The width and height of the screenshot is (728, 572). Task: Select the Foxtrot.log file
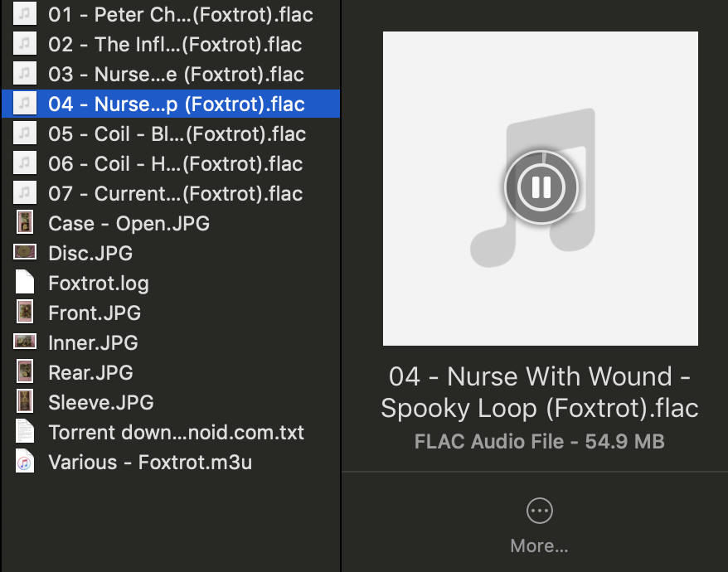click(x=171, y=283)
